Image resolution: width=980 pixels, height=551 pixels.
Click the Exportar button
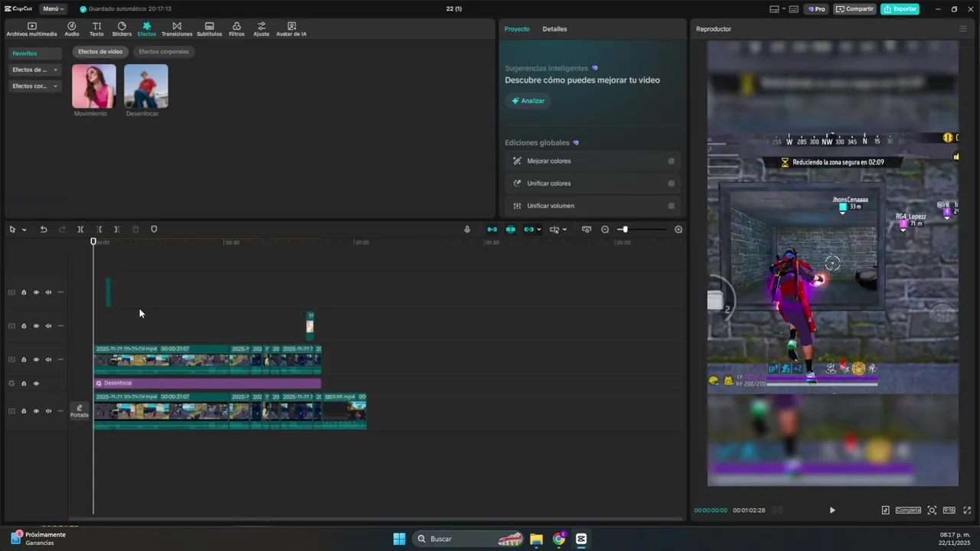click(900, 9)
